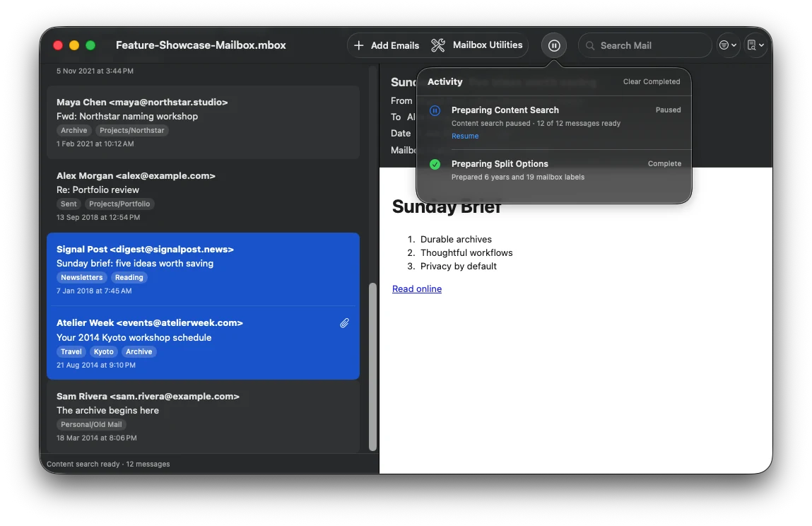Click the Complete status text
Viewport: 812px width, 526px height.
[664, 164]
